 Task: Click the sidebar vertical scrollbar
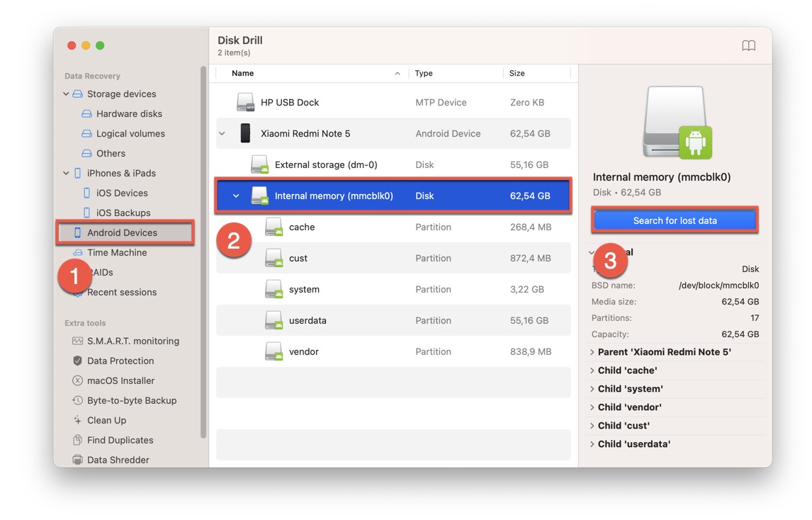tap(203, 252)
